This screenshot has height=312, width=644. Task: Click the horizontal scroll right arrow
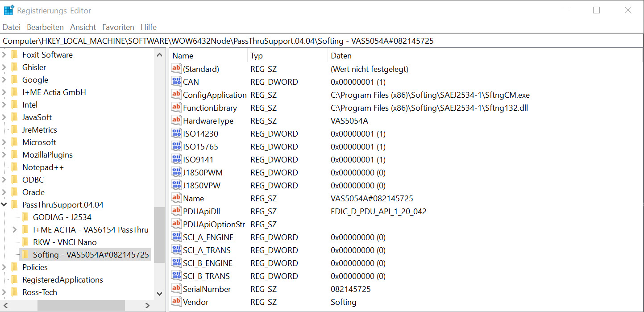click(148, 305)
